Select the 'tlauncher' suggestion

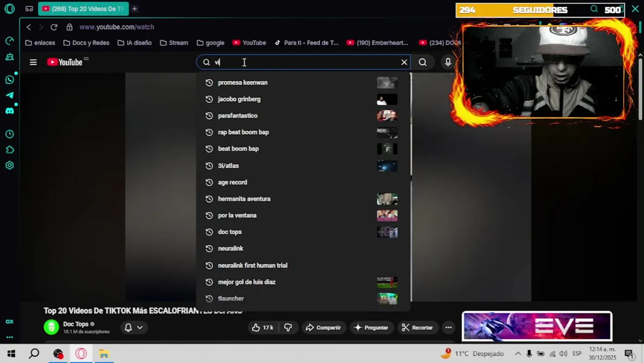pyautogui.click(x=303, y=298)
